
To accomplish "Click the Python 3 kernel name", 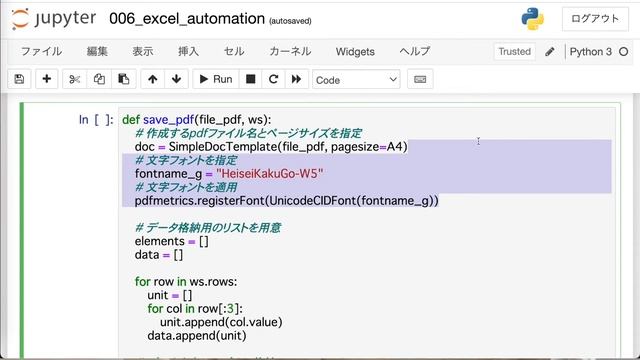I will [591, 52].
